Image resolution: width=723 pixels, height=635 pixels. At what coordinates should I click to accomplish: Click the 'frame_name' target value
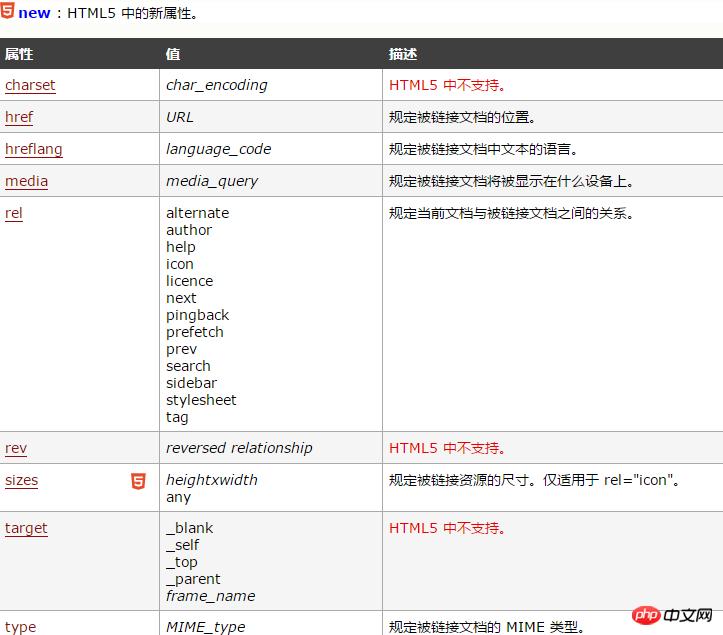click(210, 596)
